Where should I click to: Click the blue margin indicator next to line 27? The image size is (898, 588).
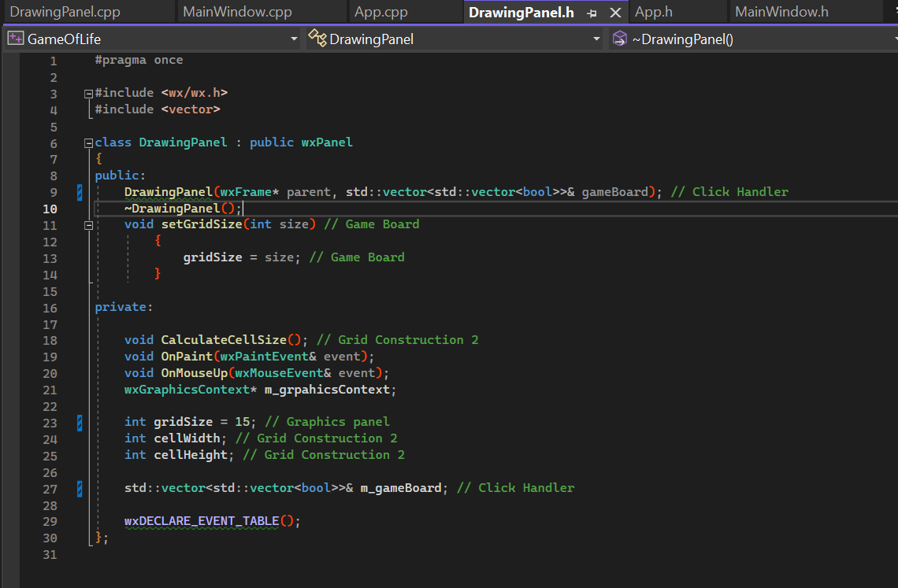[x=79, y=489]
